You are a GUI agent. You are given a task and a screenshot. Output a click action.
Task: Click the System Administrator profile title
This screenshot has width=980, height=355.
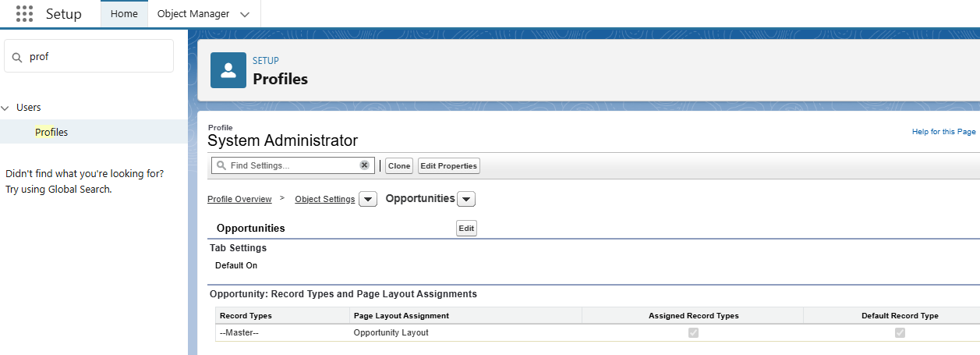pos(282,140)
